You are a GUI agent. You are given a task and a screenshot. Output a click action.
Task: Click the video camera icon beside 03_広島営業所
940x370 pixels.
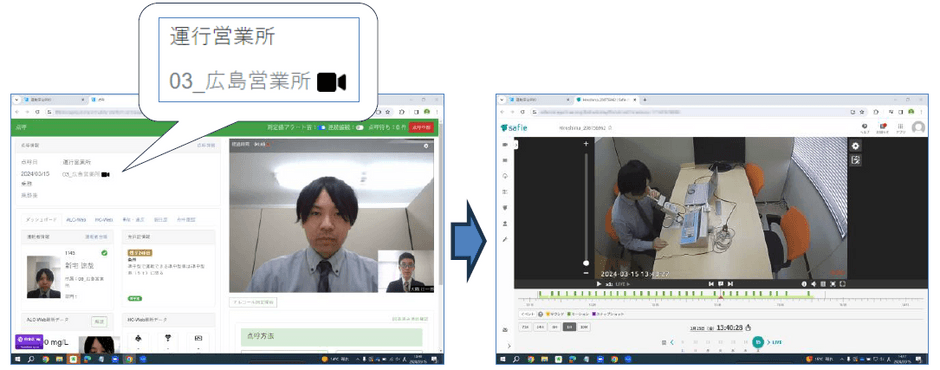(x=106, y=175)
